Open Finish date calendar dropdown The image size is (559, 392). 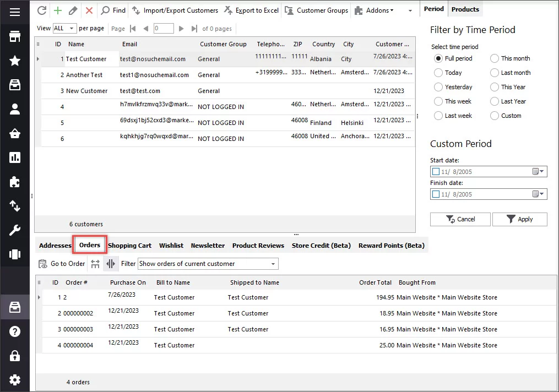[538, 194]
